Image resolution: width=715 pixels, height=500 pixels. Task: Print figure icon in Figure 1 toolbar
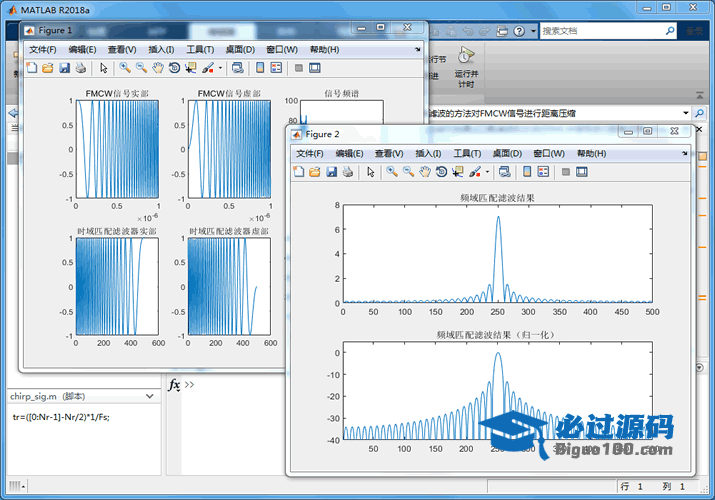[81, 68]
